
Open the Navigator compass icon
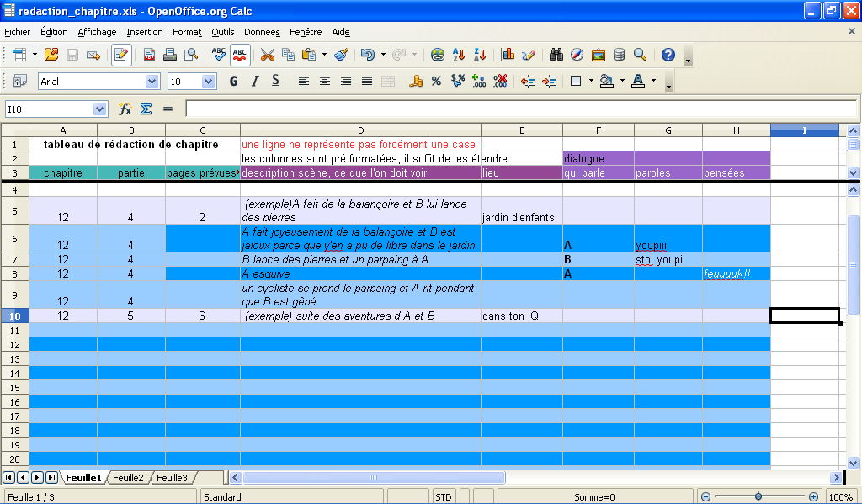(x=577, y=55)
